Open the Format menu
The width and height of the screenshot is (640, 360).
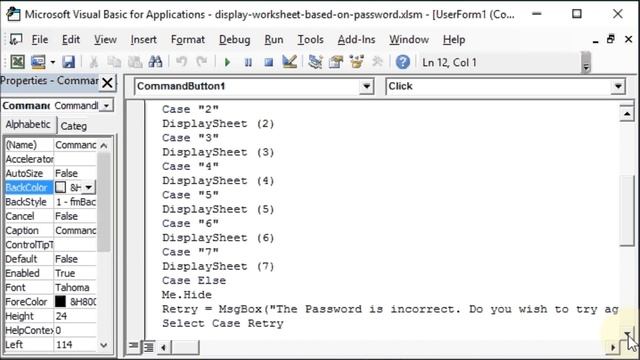pos(188,40)
